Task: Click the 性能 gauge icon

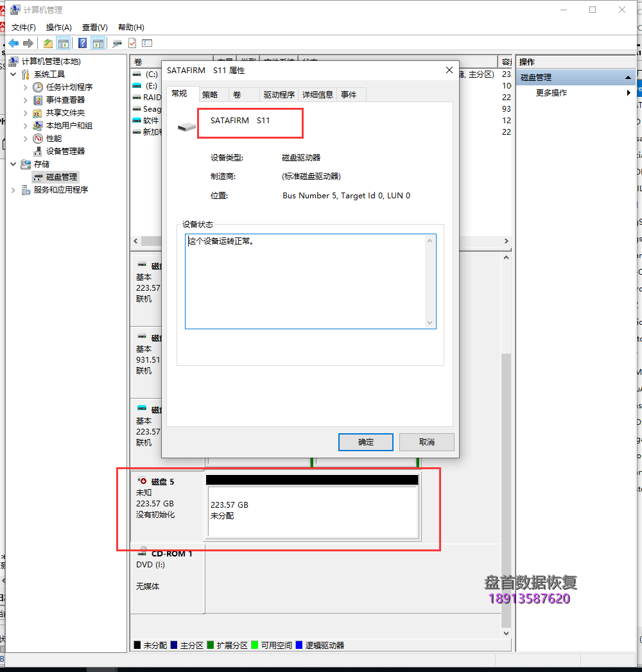Action: (38, 139)
